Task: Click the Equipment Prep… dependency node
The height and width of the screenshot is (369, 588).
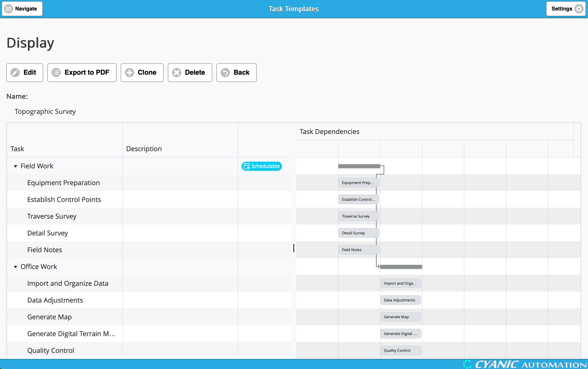Action: click(359, 183)
